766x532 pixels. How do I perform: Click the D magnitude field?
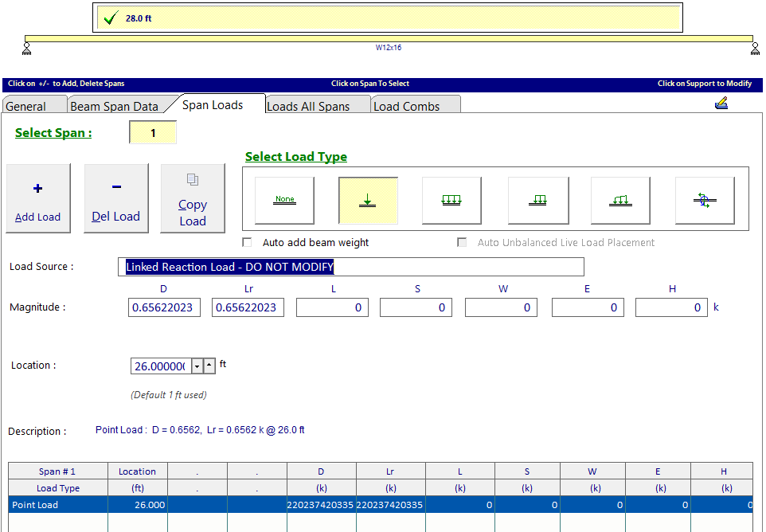pyautogui.click(x=164, y=307)
